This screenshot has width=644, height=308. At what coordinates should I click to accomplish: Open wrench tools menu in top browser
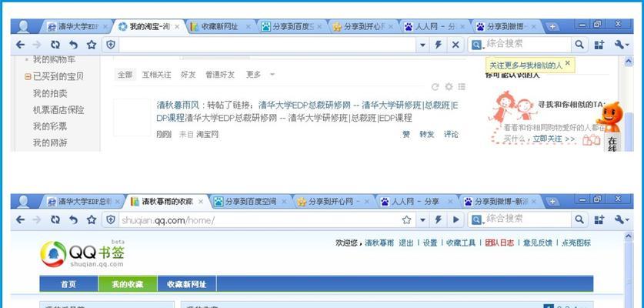pyautogui.click(x=622, y=45)
